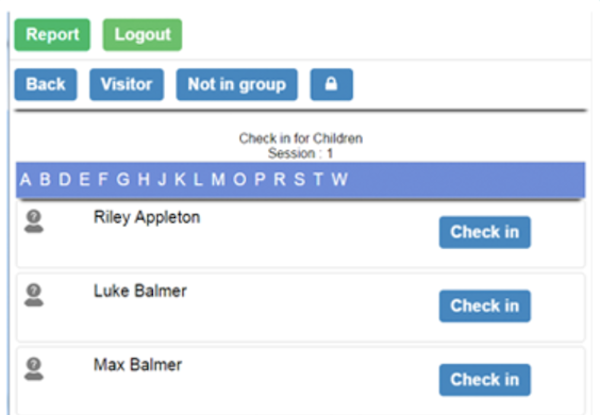
Task: Add a Visitor
Action: pyautogui.click(x=126, y=85)
